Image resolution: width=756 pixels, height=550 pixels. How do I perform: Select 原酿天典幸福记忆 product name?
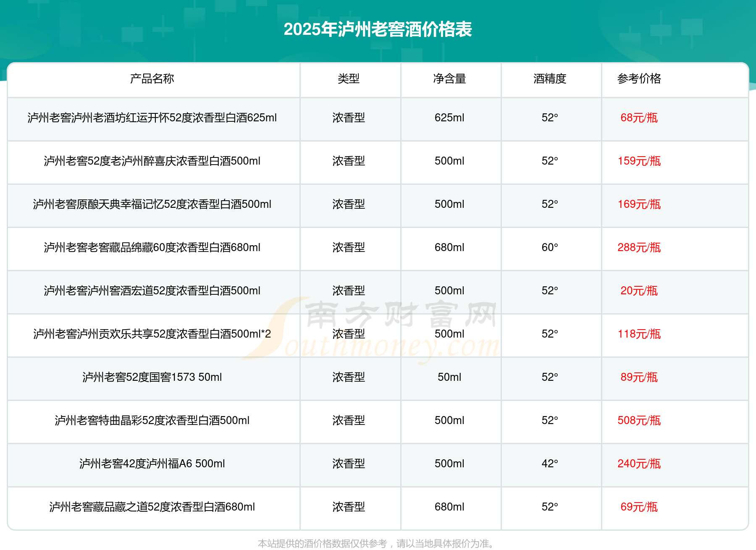152,204
